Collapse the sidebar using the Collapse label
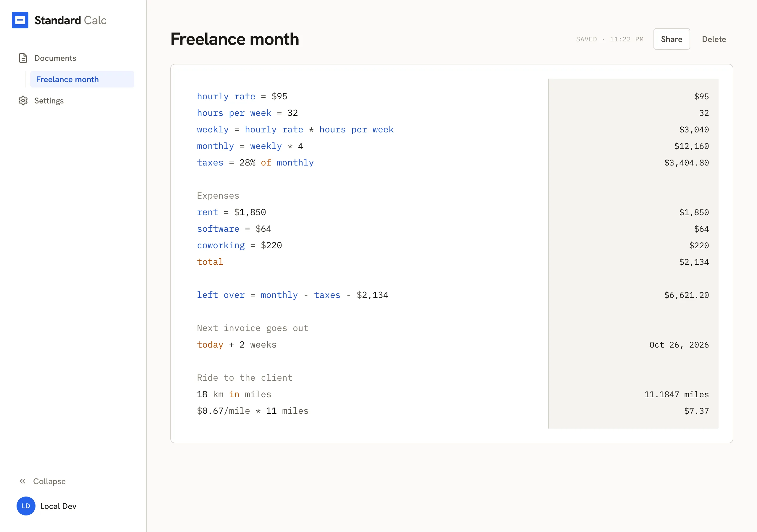The width and height of the screenshot is (757, 532). point(49,481)
